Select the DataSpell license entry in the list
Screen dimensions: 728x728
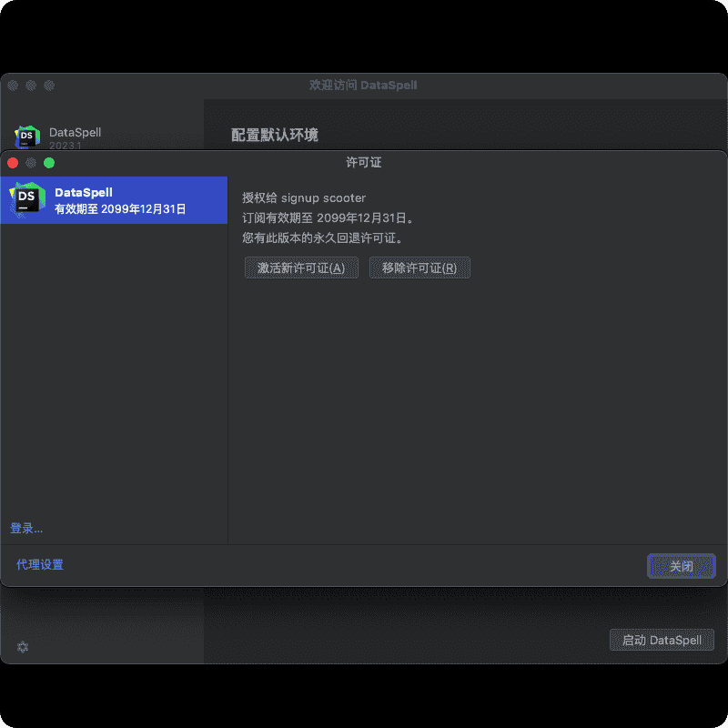[x=114, y=200]
